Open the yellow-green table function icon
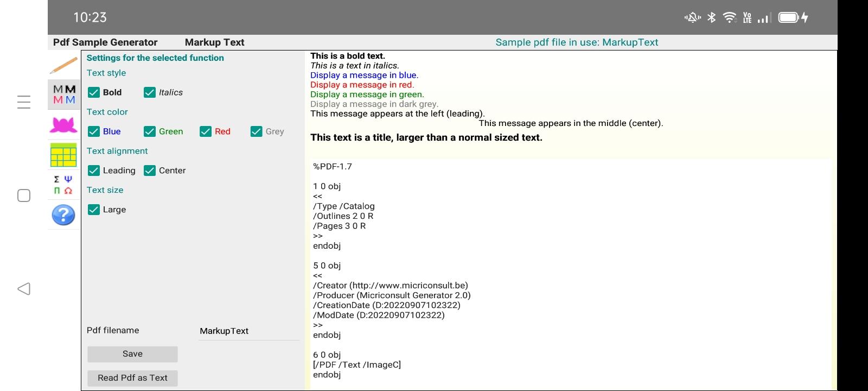Image resolution: width=868 pixels, height=391 pixels. 63,155
